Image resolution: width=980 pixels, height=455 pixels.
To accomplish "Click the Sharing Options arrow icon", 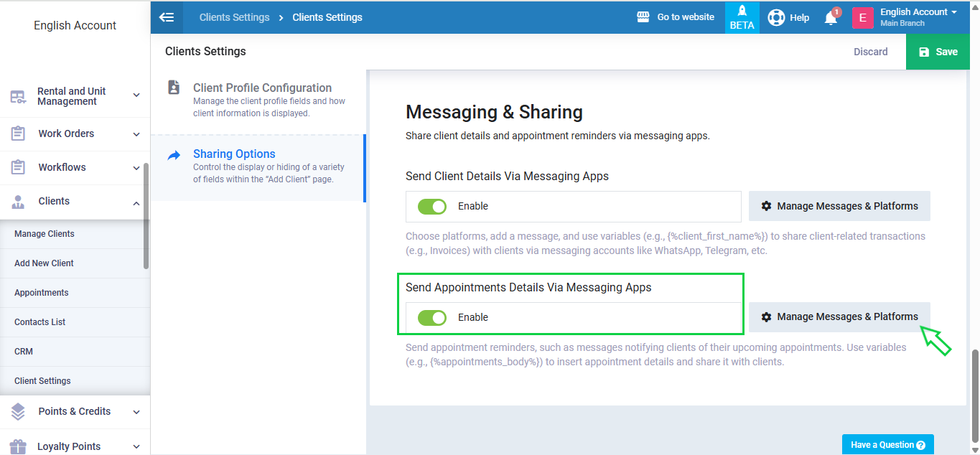I will click(174, 155).
